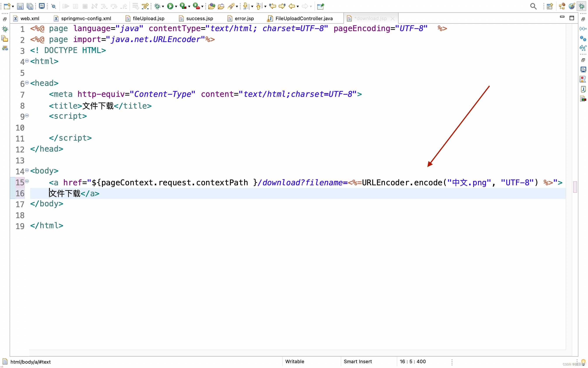
Task: Click the Step Into icon
Action: pyautogui.click(x=104, y=6)
